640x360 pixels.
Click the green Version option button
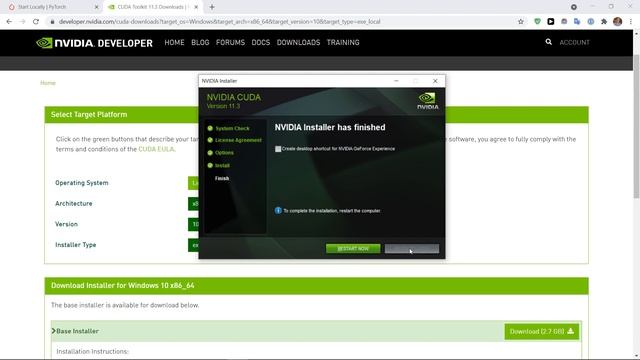click(193, 224)
